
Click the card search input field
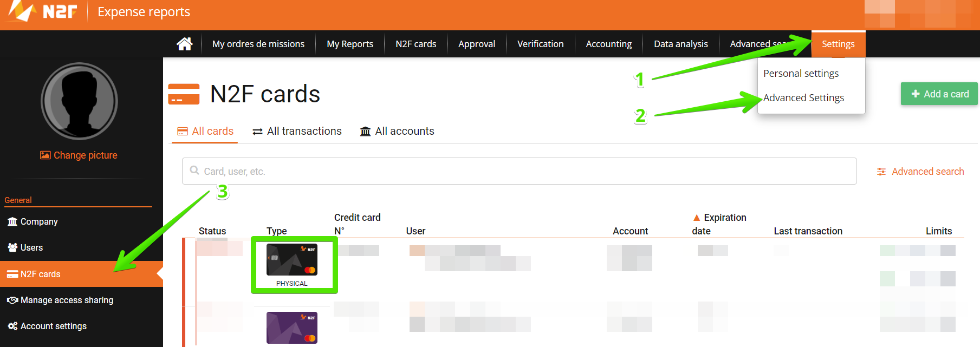tap(519, 171)
